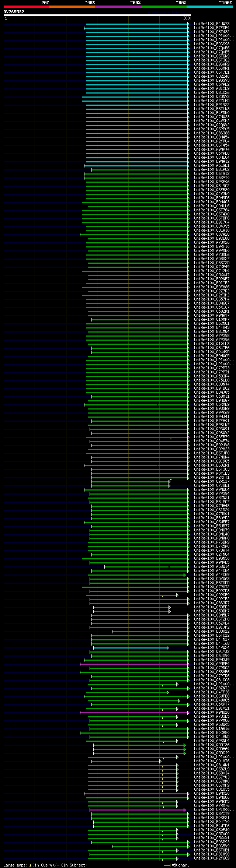The width and height of the screenshot is (236, 868).
Task: Click the UniRef100_C6T764 label
Action: pos(212,210)
